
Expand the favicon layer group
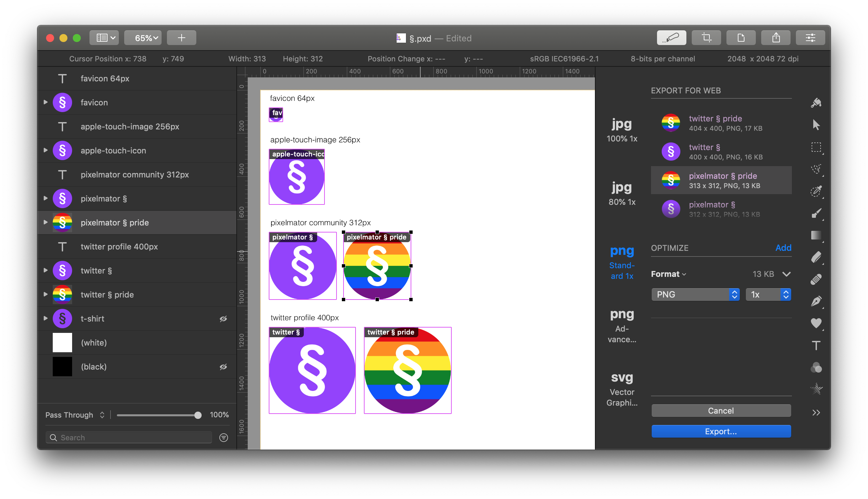[x=46, y=102]
